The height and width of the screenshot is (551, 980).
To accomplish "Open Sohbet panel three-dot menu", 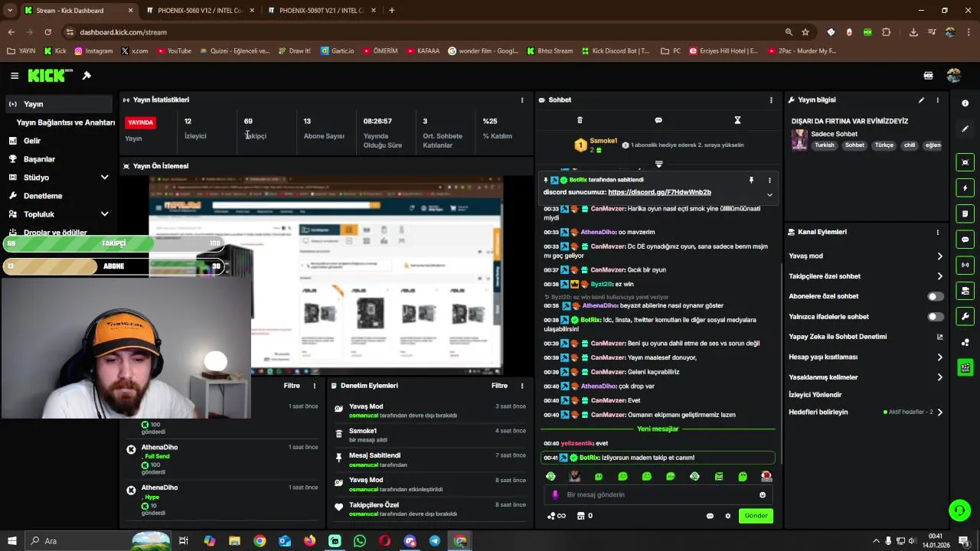I will [771, 100].
